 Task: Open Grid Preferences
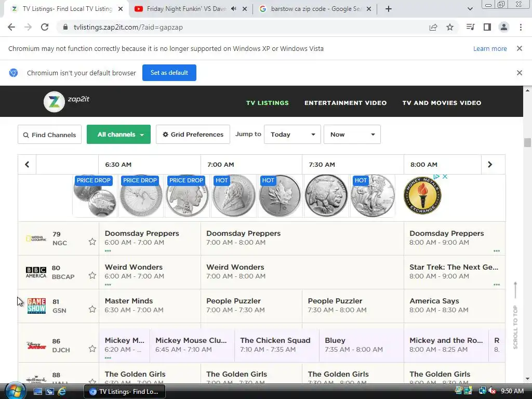[x=193, y=135]
